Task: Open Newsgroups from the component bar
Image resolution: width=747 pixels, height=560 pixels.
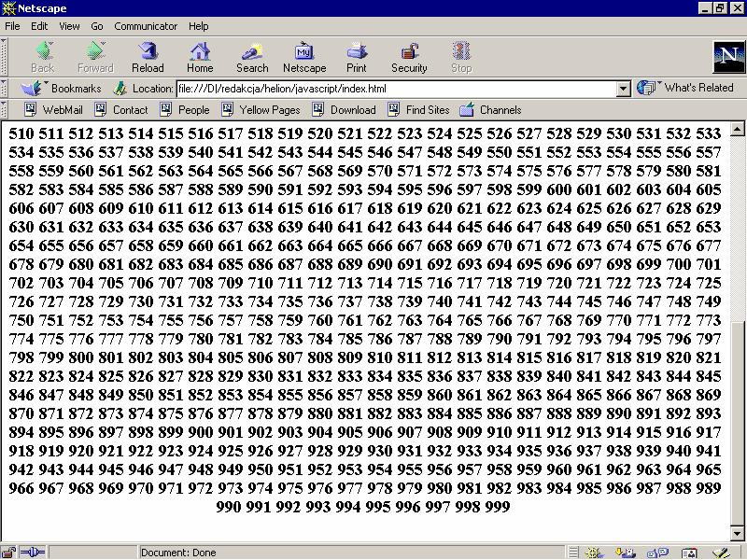Action: coord(658,553)
